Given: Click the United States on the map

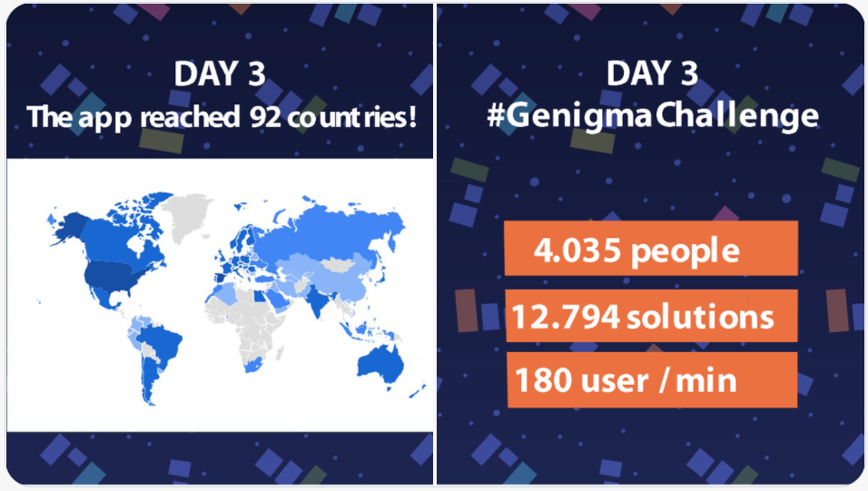Looking at the screenshot, I should 115,276.
